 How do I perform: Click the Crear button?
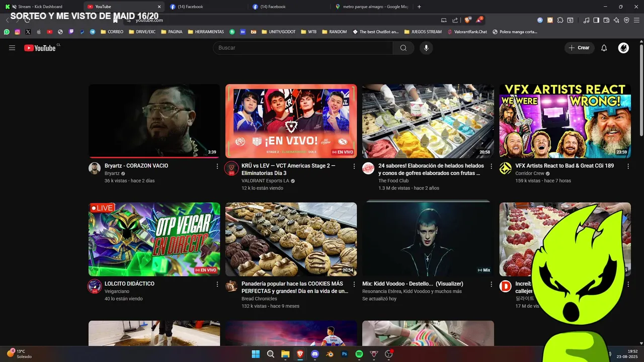pos(579,48)
